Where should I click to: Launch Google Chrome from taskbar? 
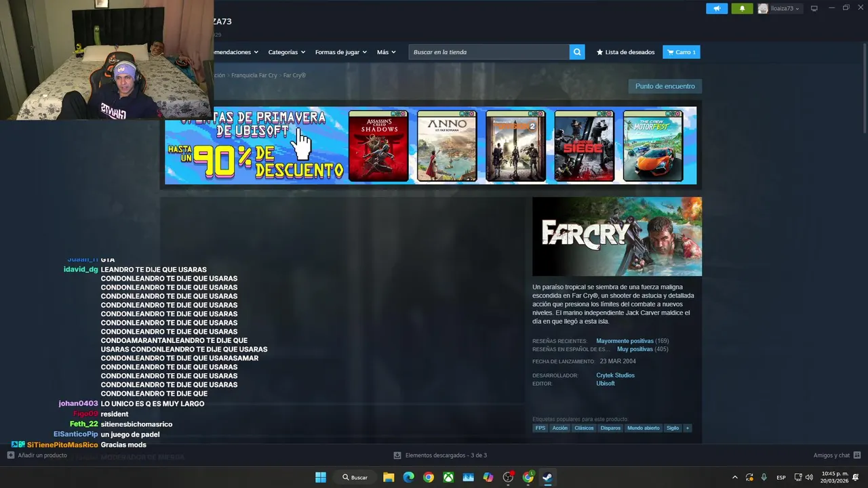(x=429, y=477)
